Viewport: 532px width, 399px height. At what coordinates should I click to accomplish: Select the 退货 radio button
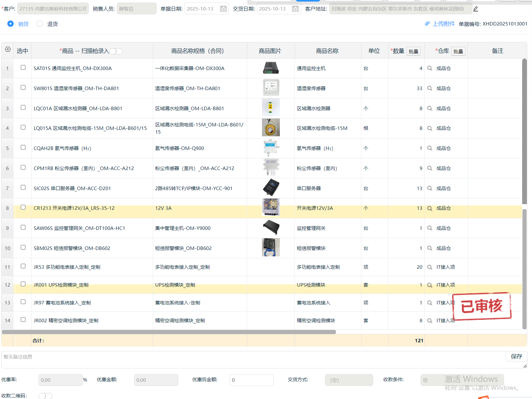click(x=40, y=24)
